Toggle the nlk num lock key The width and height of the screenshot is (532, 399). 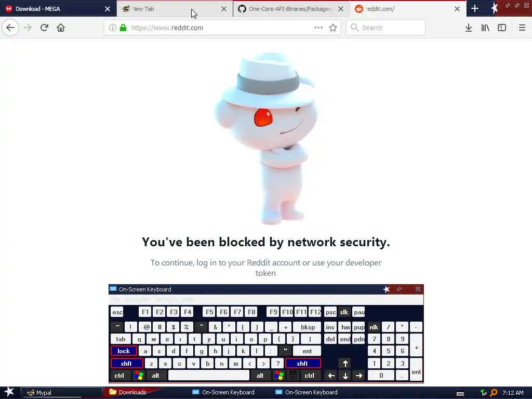tap(374, 327)
